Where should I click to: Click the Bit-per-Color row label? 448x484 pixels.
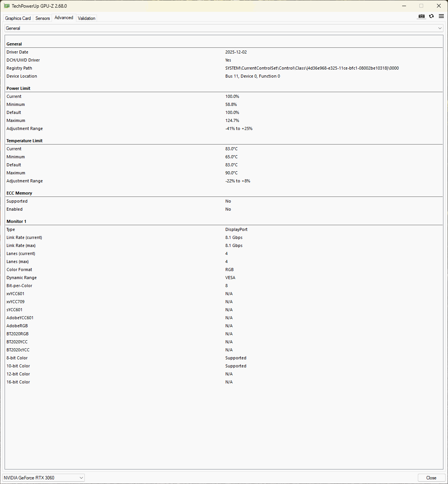(x=19, y=286)
